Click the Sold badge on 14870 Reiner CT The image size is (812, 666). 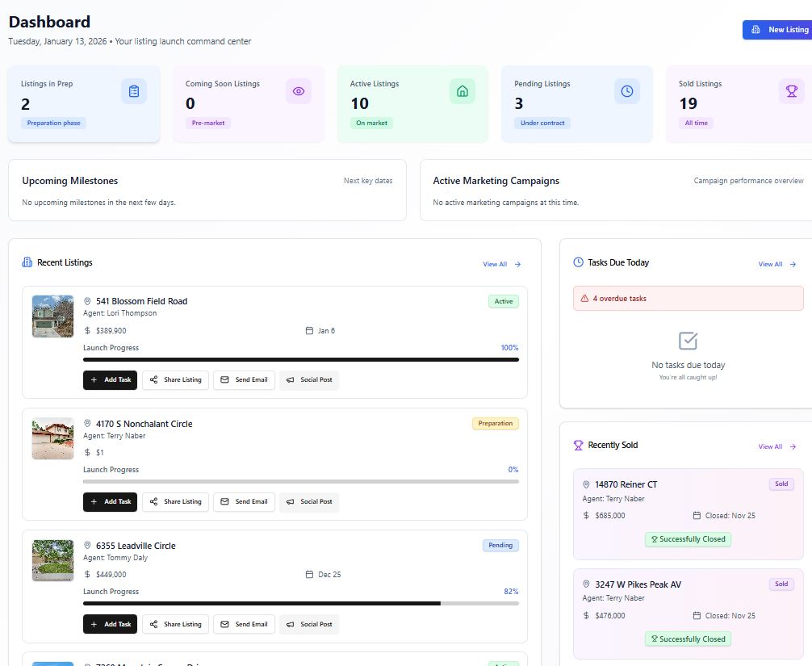coord(781,484)
